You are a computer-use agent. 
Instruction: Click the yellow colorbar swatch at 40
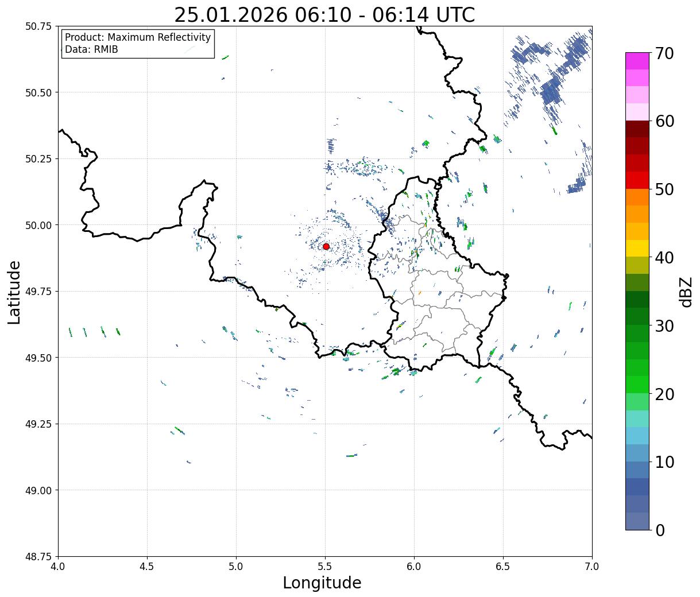tap(637, 248)
